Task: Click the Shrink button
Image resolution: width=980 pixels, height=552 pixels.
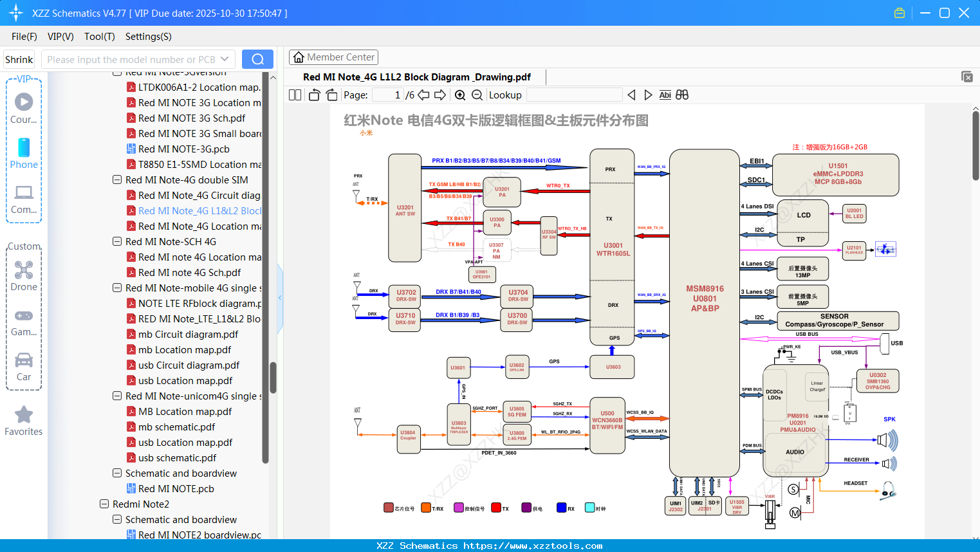Action: [19, 59]
